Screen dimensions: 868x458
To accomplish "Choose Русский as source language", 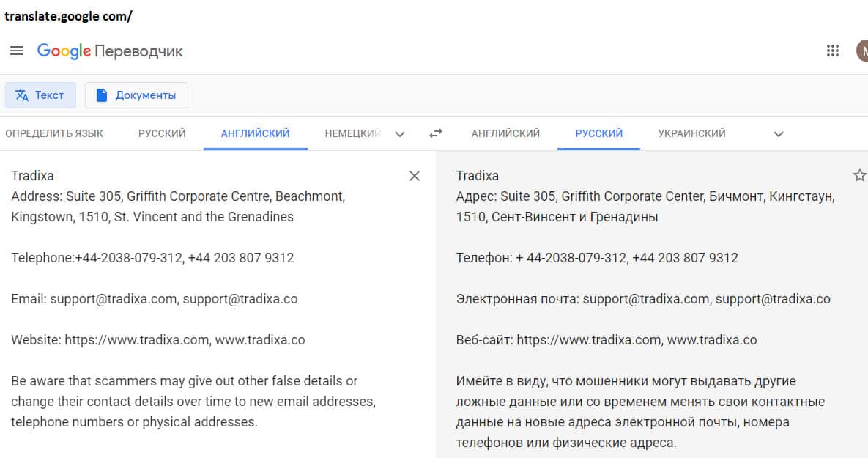I will [x=162, y=133].
